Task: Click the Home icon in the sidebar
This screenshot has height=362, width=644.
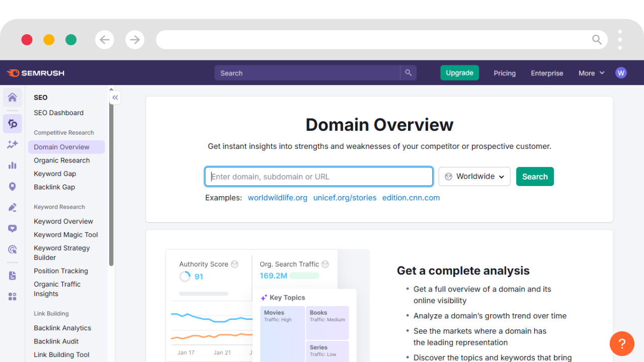Action: point(13,98)
